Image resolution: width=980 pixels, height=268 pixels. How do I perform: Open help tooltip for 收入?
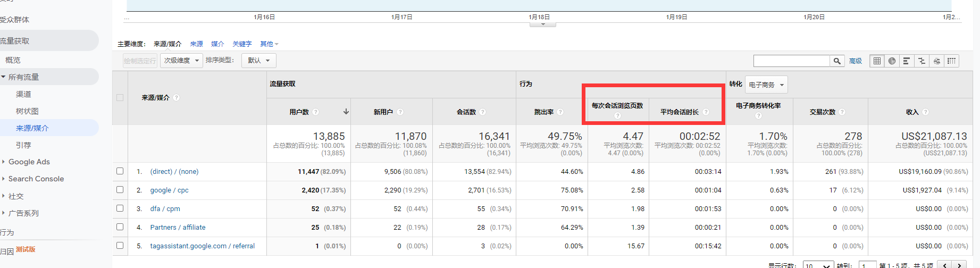(x=926, y=112)
